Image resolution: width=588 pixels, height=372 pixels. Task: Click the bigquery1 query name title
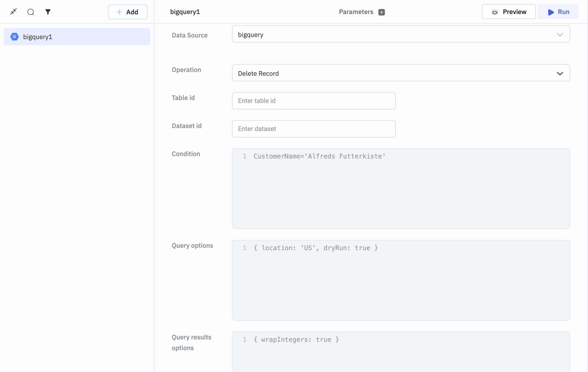pyautogui.click(x=185, y=12)
